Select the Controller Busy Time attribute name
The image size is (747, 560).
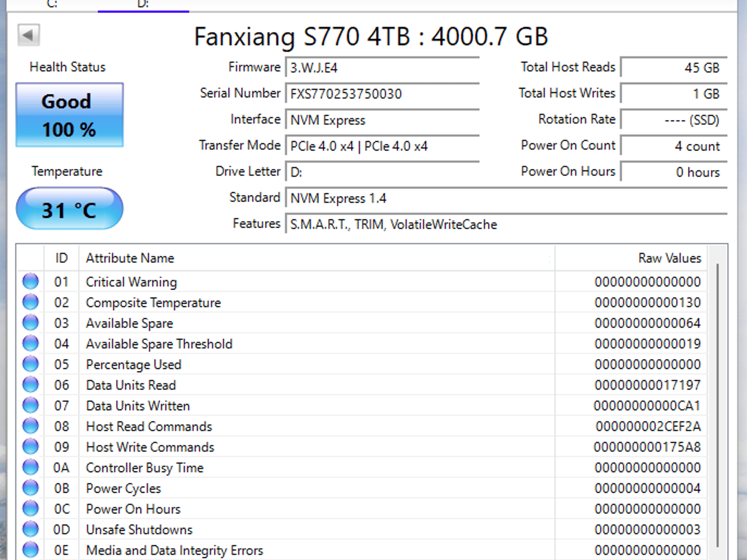point(144,468)
